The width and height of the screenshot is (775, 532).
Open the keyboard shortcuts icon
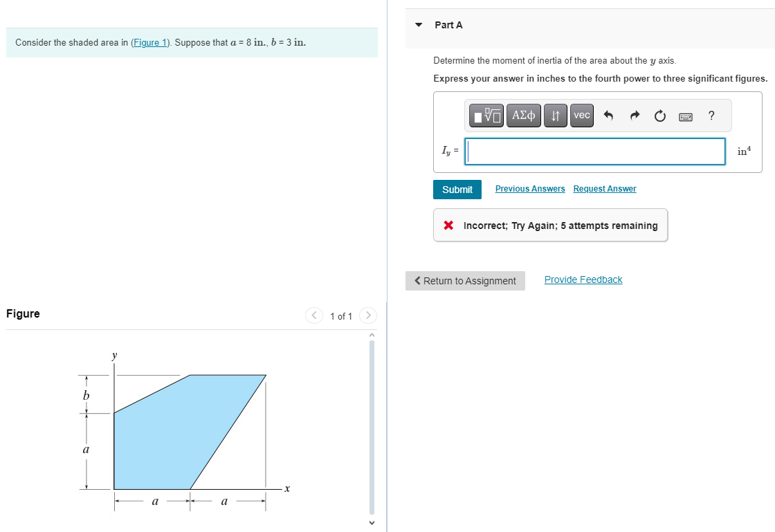[x=685, y=116]
